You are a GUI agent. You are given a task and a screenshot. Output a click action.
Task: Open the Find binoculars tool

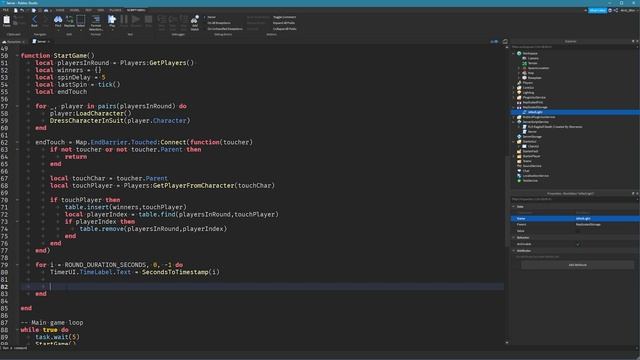point(58,19)
